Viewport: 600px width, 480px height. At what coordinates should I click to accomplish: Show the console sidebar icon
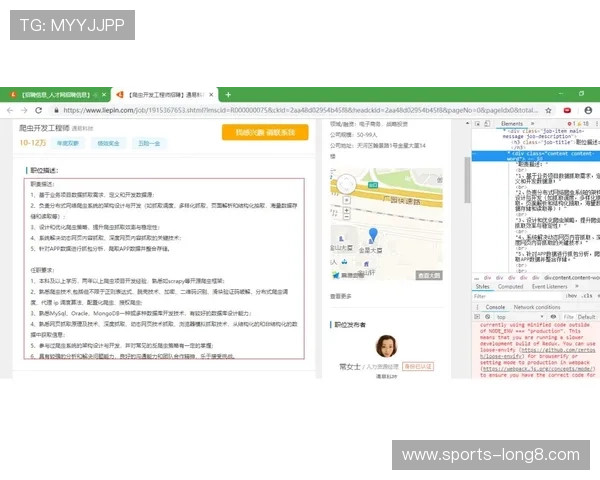click(x=477, y=317)
